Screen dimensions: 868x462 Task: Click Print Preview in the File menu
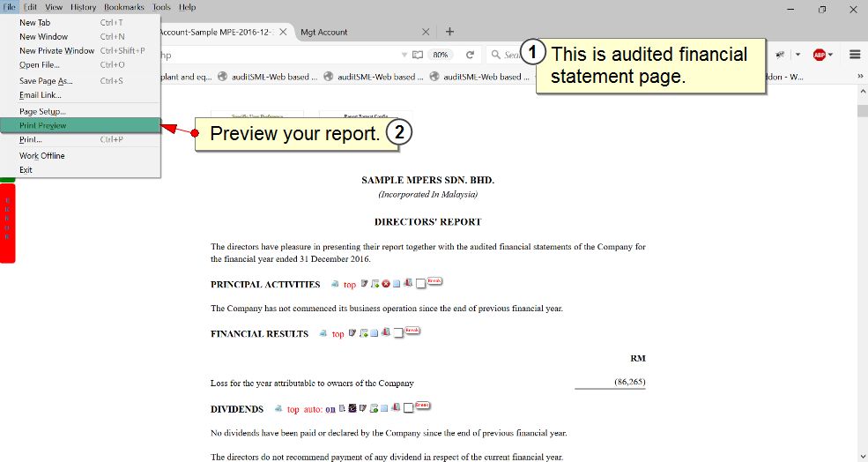coord(42,125)
